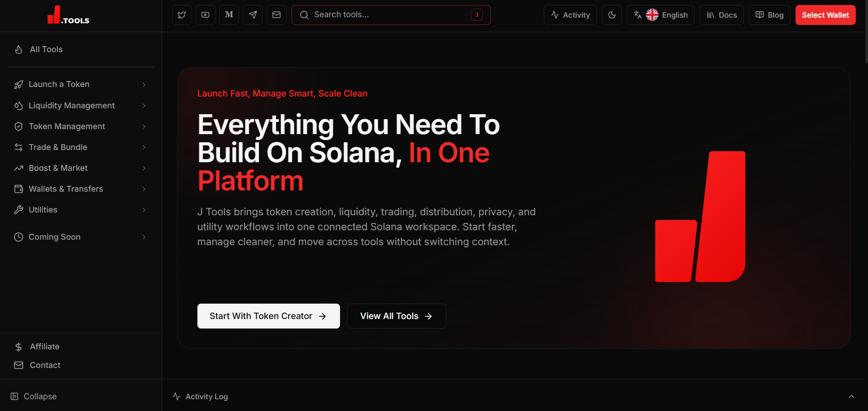This screenshot has height=411, width=868.
Task: Open Trade & Bundle menu item
Action: point(81,147)
